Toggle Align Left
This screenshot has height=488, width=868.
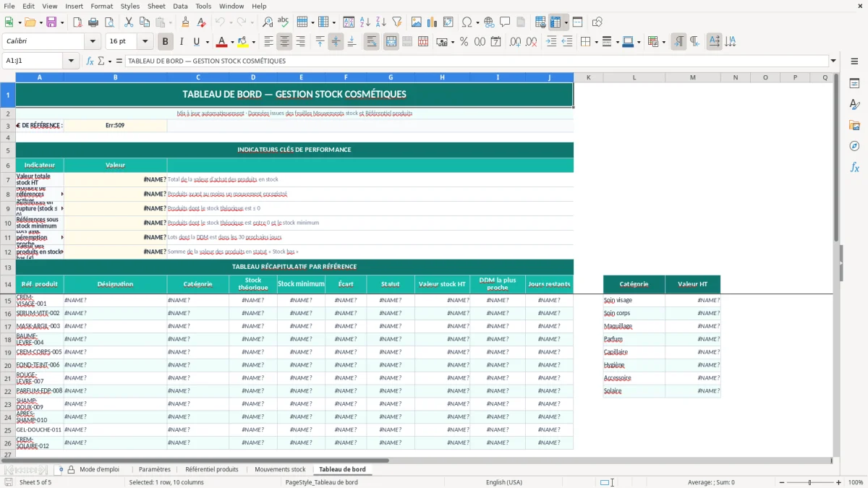(268, 42)
